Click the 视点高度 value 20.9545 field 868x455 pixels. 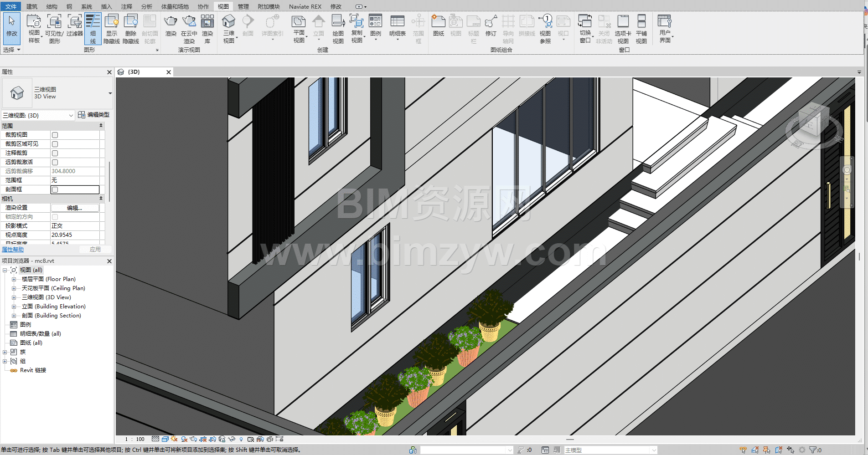point(75,235)
